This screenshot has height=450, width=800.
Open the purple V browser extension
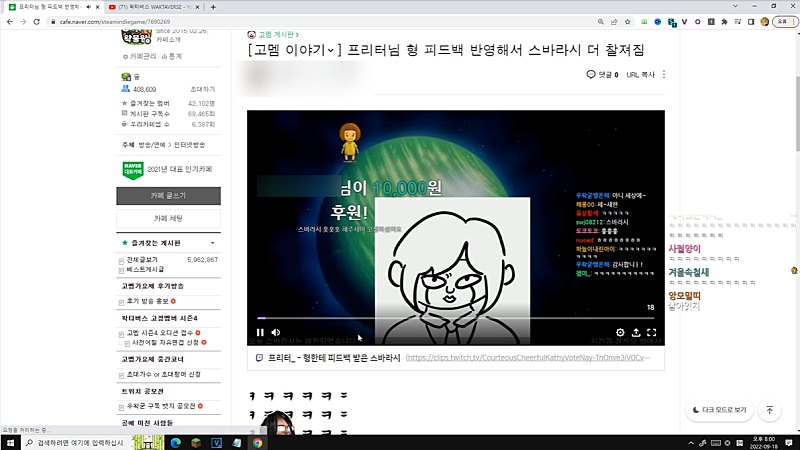coord(684,22)
